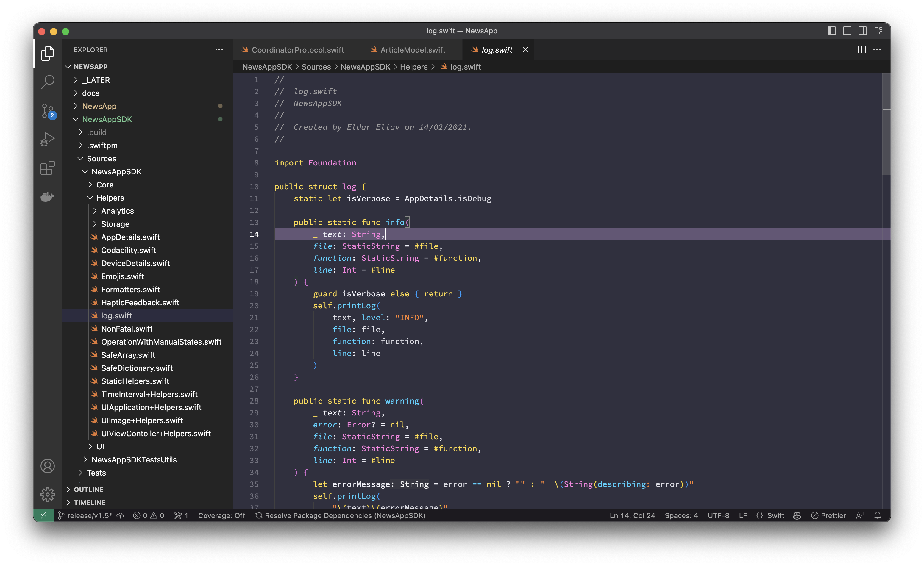Expand the TIMELINE section
Image resolution: width=924 pixels, height=566 pixels.
pos(147,503)
